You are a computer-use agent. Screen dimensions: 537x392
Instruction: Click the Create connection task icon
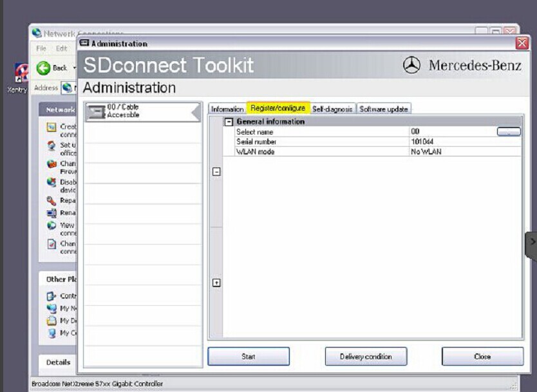coord(52,127)
